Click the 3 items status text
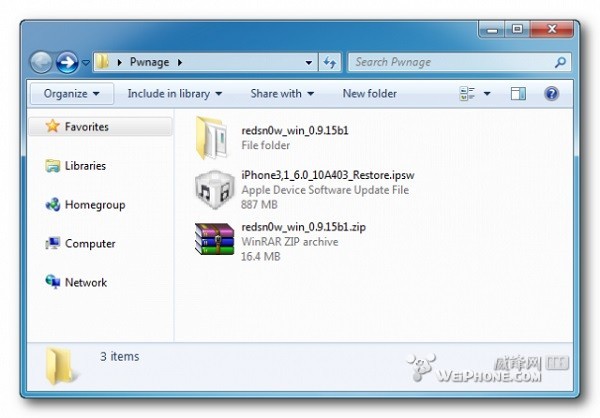Image resolution: width=600 pixels, height=418 pixels. click(120, 356)
